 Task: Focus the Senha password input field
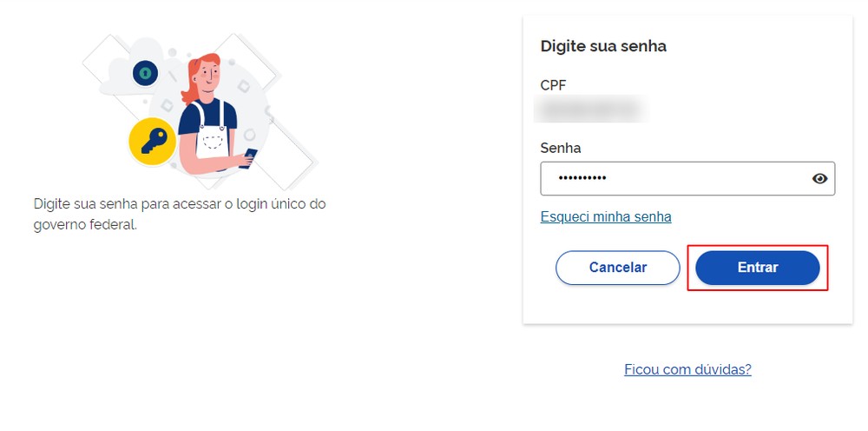click(x=687, y=178)
